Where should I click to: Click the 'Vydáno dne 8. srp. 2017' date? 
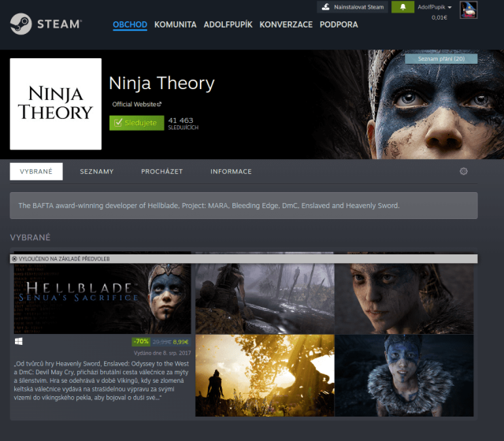[x=162, y=353]
